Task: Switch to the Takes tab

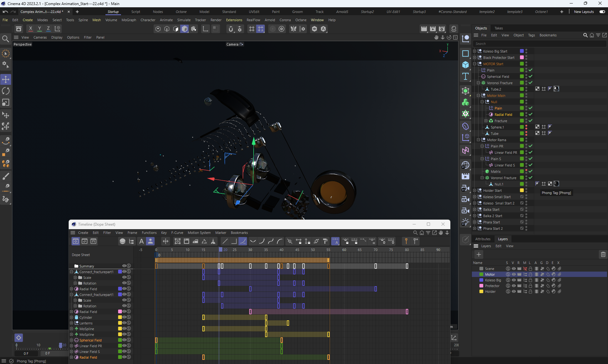Action: [x=498, y=28]
